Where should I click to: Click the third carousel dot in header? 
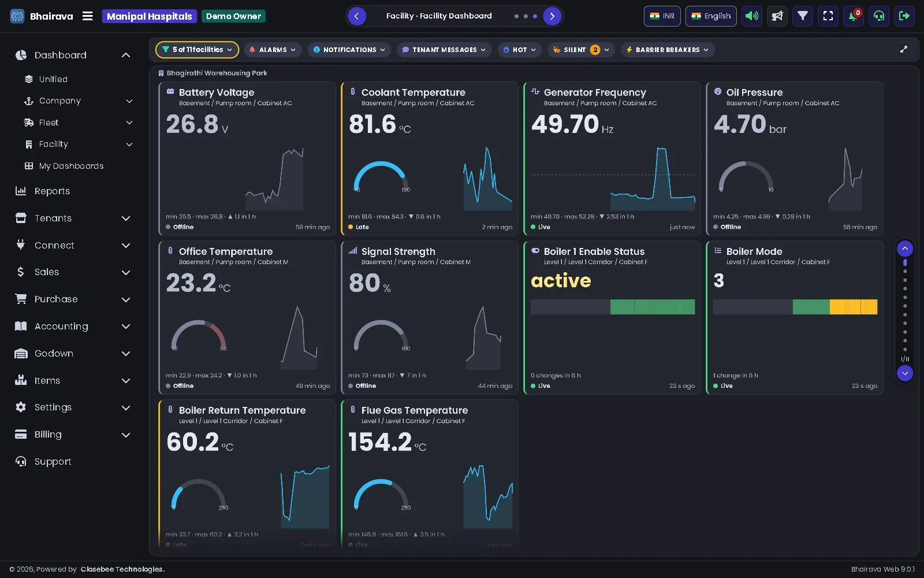click(x=535, y=16)
